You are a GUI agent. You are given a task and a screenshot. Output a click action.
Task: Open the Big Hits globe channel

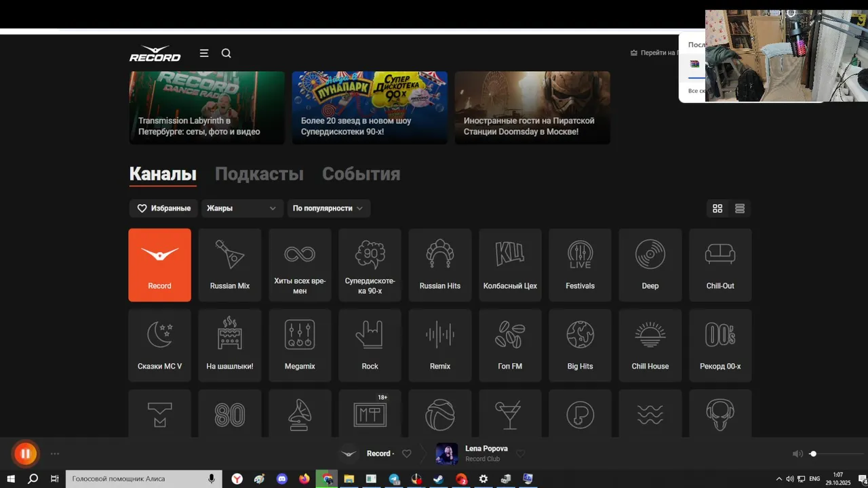tap(580, 346)
